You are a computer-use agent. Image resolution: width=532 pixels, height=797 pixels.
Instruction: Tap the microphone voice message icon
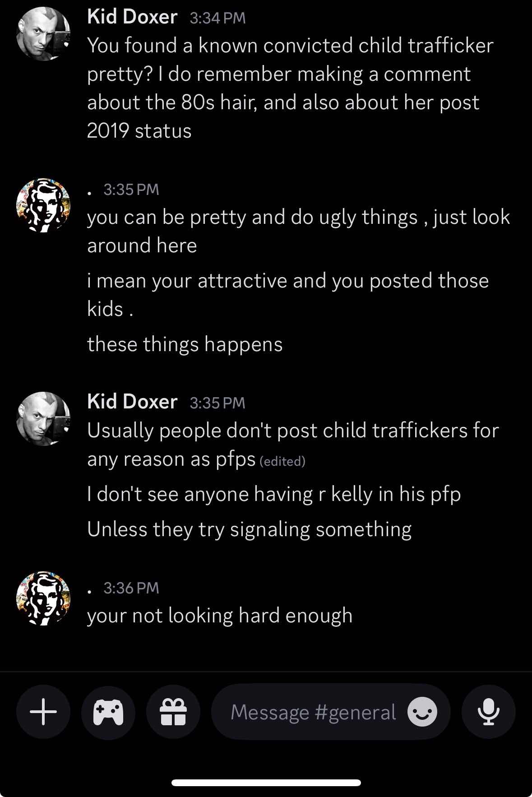[488, 712]
